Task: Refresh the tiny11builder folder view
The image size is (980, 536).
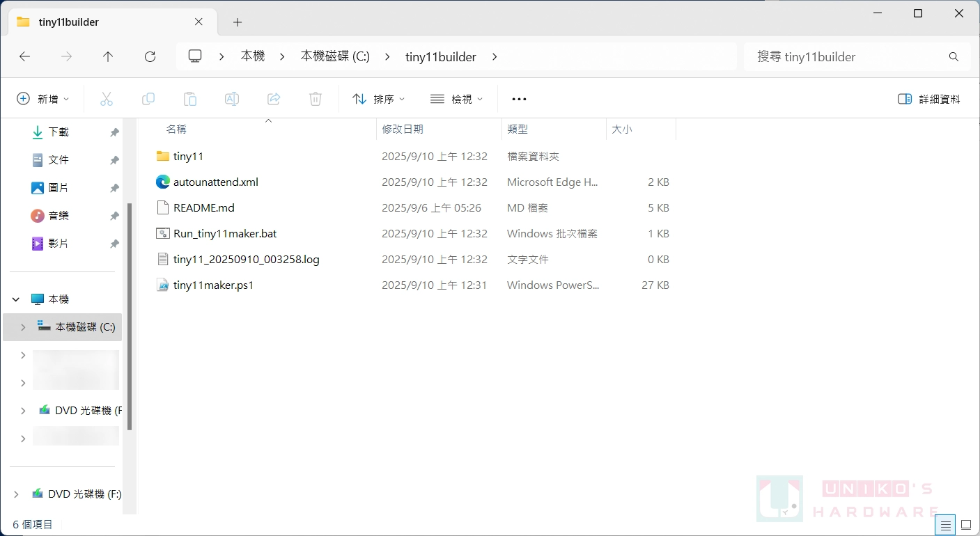Action: pos(150,57)
